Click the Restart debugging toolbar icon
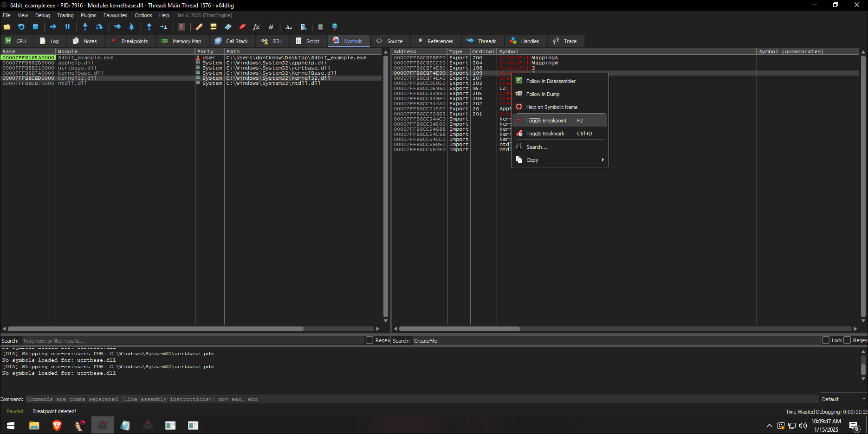The width and height of the screenshot is (868, 434). click(x=21, y=27)
